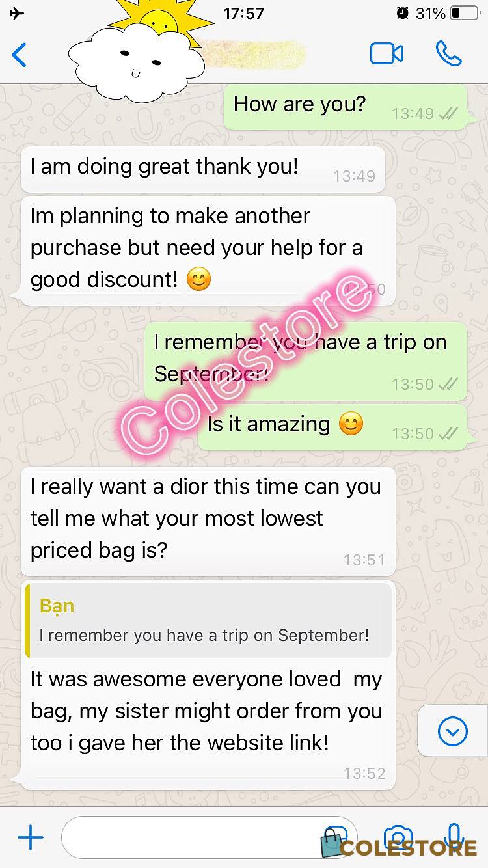Focus the message text input field
Image resolution: width=488 pixels, height=868 pixels.
pyautogui.click(x=210, y=837)
